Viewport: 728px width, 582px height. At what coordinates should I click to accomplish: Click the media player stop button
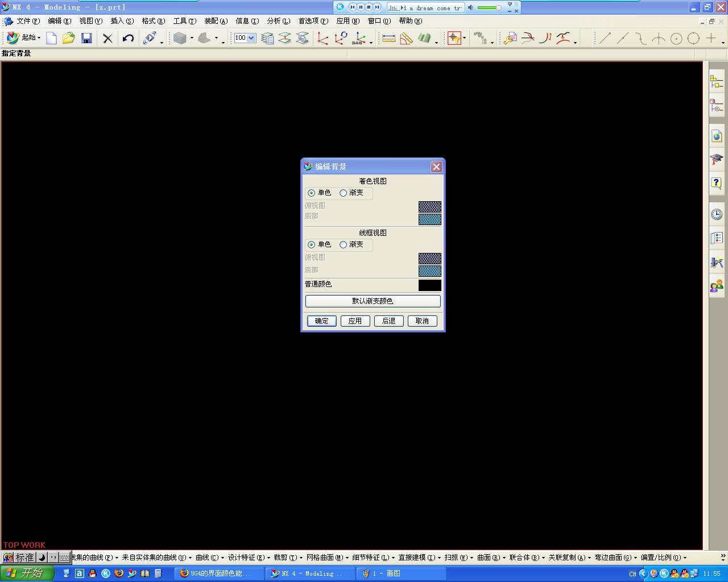369,7
